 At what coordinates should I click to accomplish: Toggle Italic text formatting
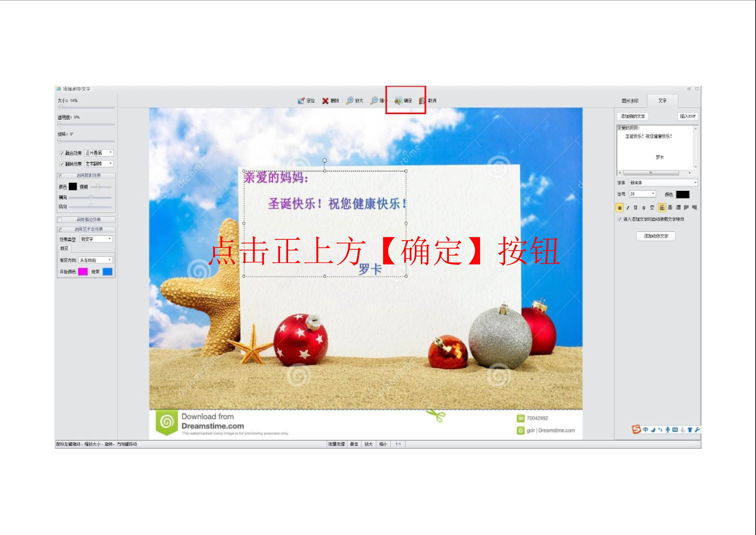coord(628,208)
